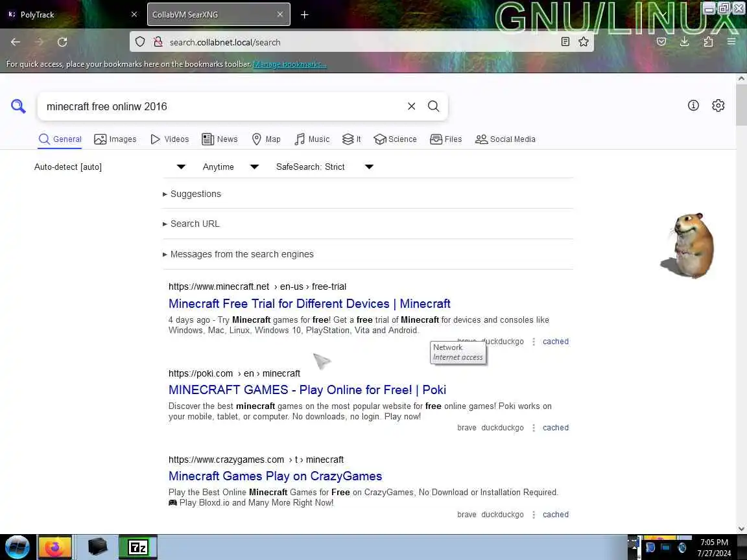Open the about info icon

pyautogui.click(x=693, y=105)
